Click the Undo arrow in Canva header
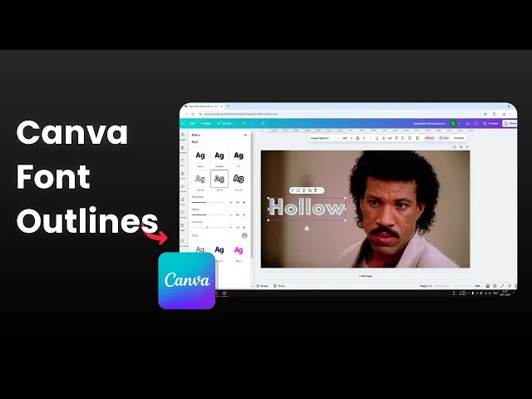The height and width of the screenshot is (399, 532). (x=244, y=124)
